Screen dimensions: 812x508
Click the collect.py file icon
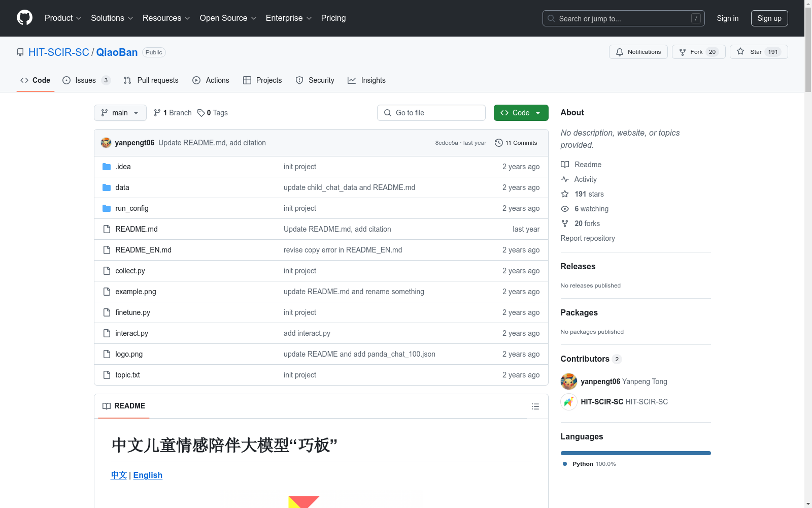[x=107, y=271]
